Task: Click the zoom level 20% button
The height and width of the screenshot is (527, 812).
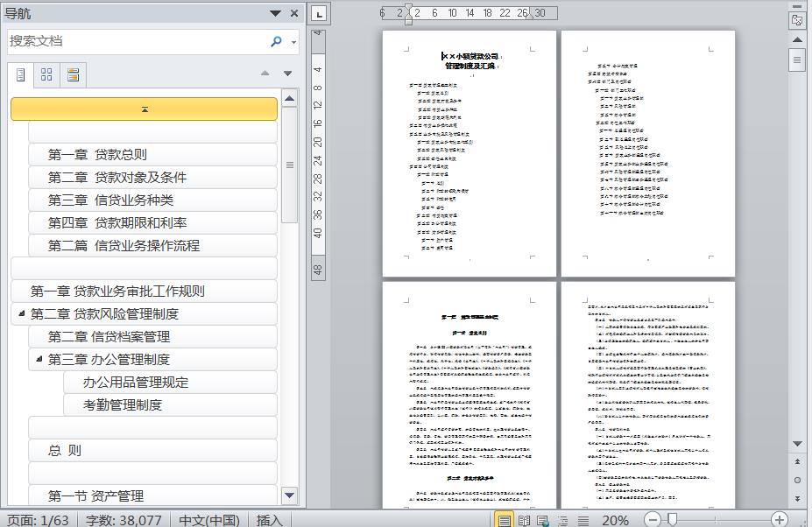Action: click(615, 520)
